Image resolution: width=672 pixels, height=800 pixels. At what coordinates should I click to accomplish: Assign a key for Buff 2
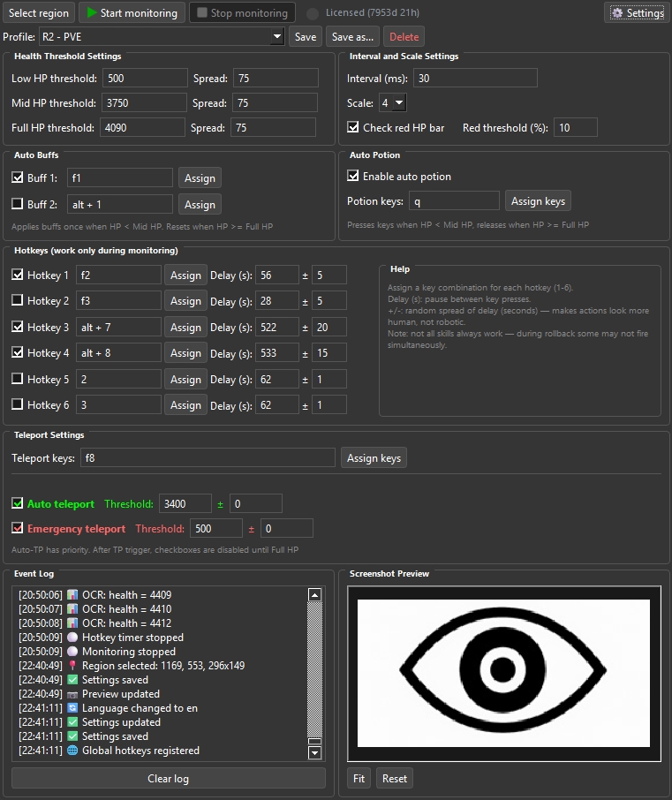pos(200,205)
